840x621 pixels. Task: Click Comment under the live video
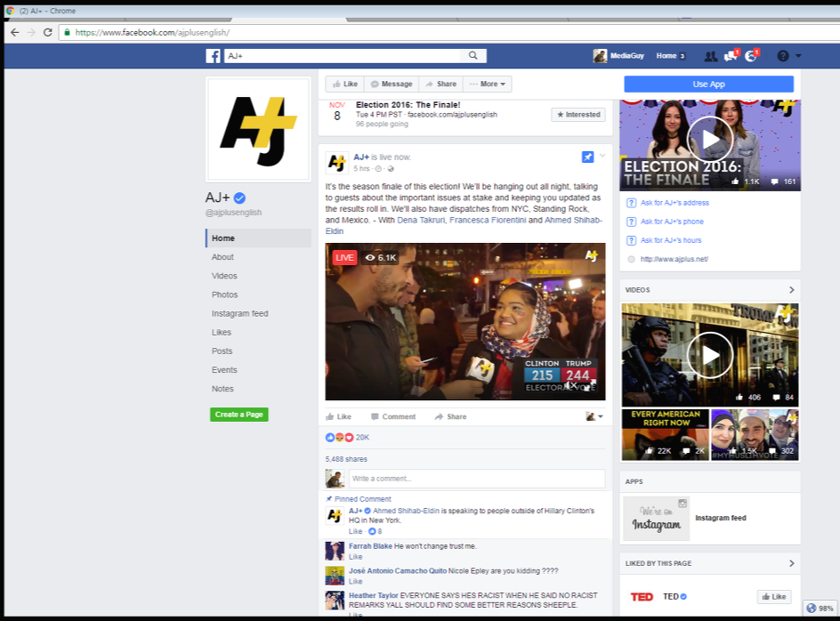393,416
